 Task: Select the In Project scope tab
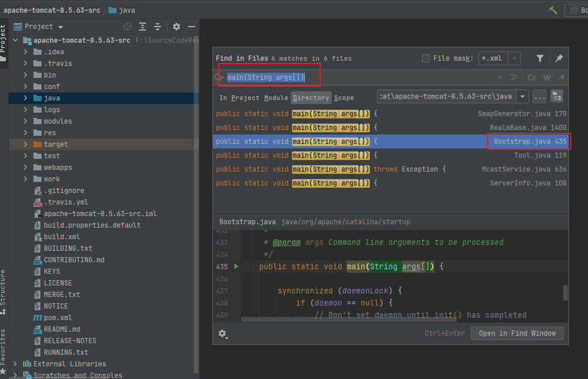[x=239, y=98]
